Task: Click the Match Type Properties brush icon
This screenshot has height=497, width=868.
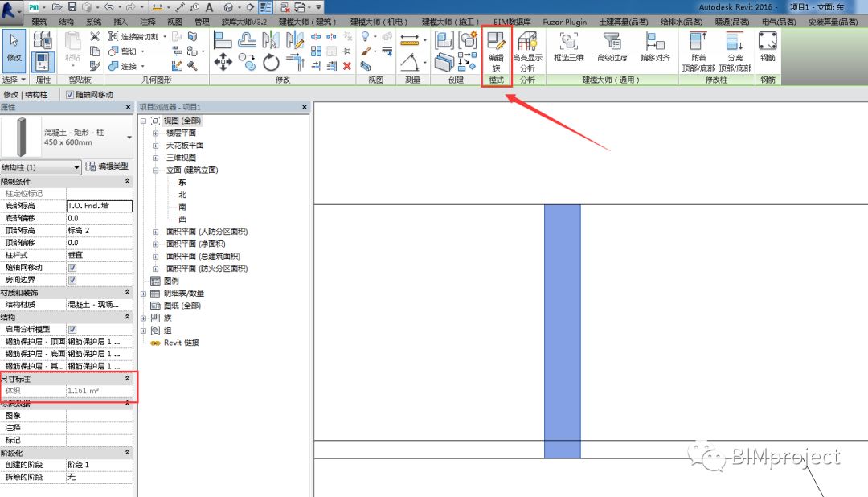Action: pyautogui.click(x=95, y=66)
